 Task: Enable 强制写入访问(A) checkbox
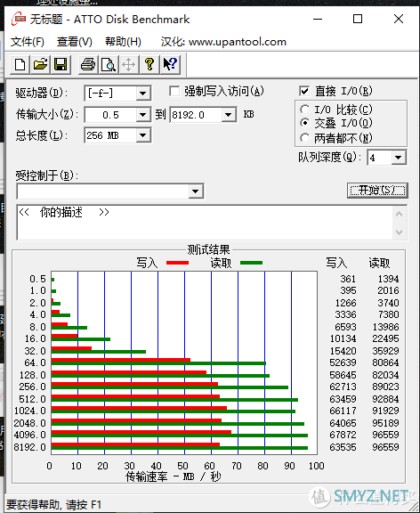[174, 91]
